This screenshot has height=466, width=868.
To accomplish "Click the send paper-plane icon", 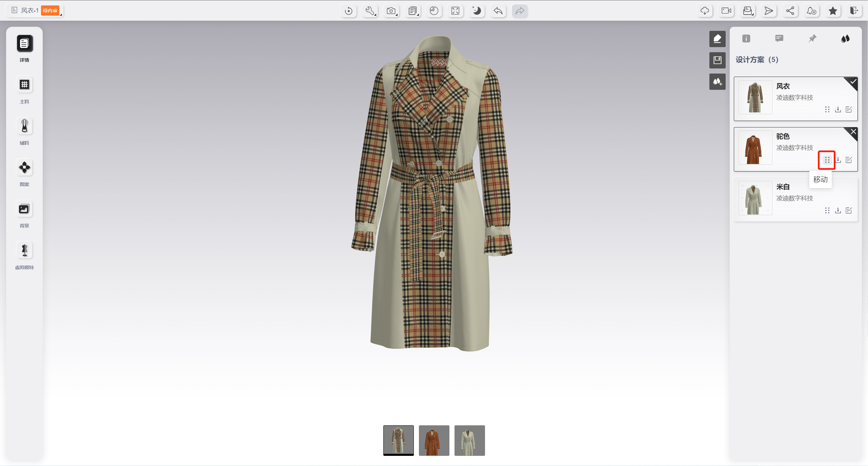I will point(769,11).
